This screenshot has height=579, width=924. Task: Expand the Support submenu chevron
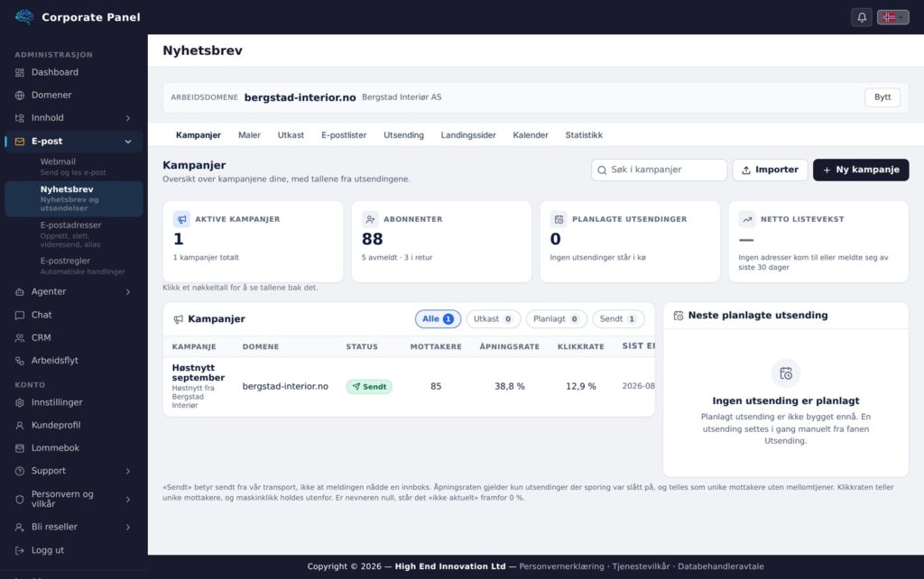coord(128,471)
